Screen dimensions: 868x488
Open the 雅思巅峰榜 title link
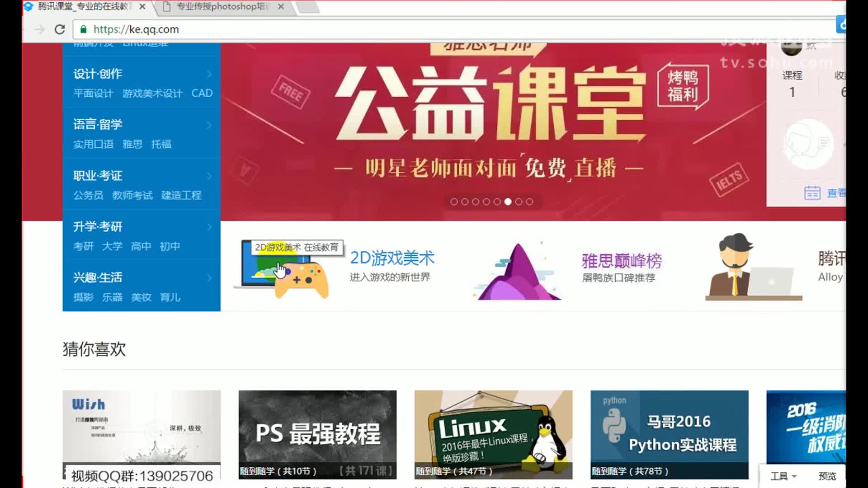click(x=622, y=261)
